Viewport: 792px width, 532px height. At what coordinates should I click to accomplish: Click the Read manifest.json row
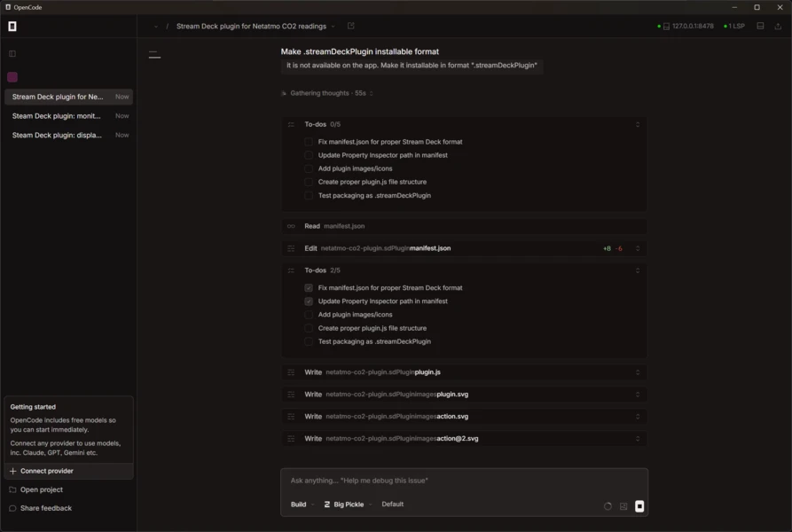pyautogui.click(x=464, y=226)
